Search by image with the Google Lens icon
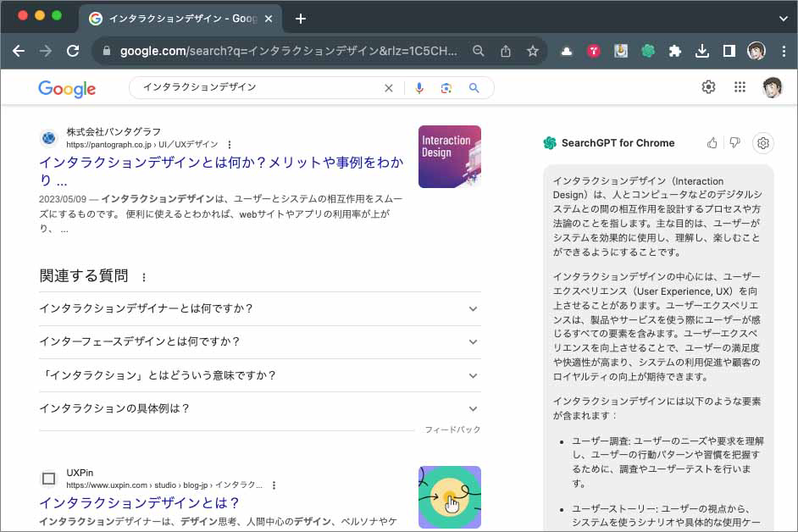The height and width of the screenshot is (532, 798). click(x=446, y=87)
